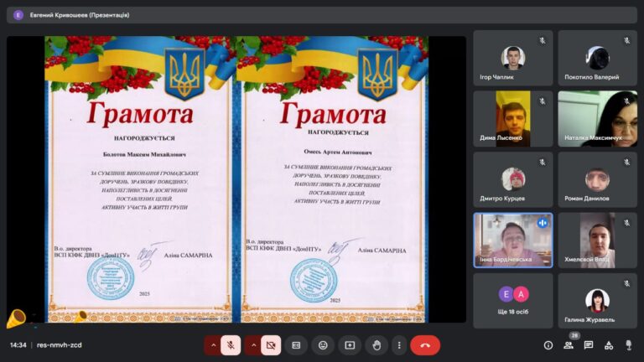This screenshot has height=362, width=644.
Task: Open Activities shapes icon
Action: tap(609, 345)
